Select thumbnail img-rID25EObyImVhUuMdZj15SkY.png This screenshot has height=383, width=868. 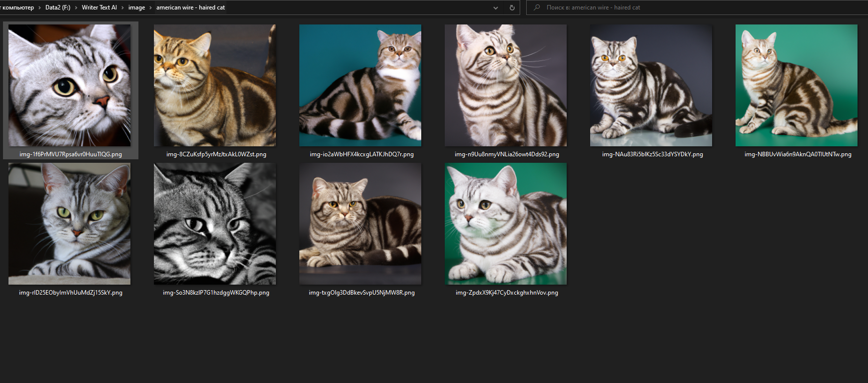coord(69,224)
